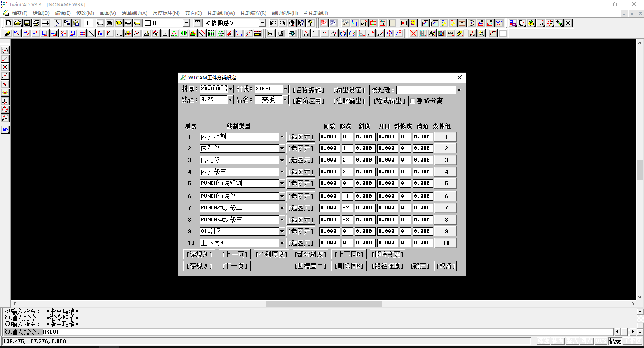Viewport: 644px width, 348px height.
Task: Open the 修改(M) menu
Action: [x=85, y=13]
